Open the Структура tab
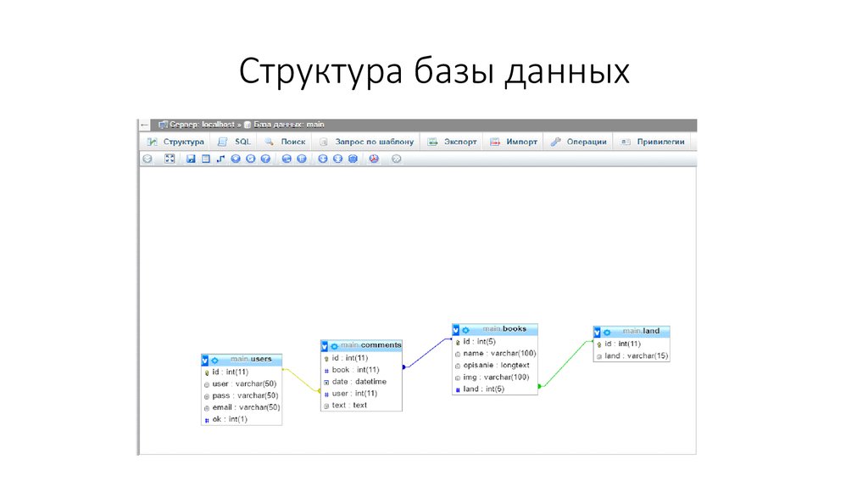The height and width of the screenshot is (487, 868). tap(175, 142)
